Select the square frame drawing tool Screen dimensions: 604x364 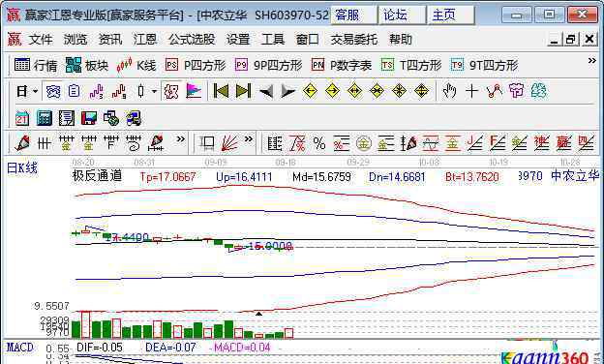(207, 143)
